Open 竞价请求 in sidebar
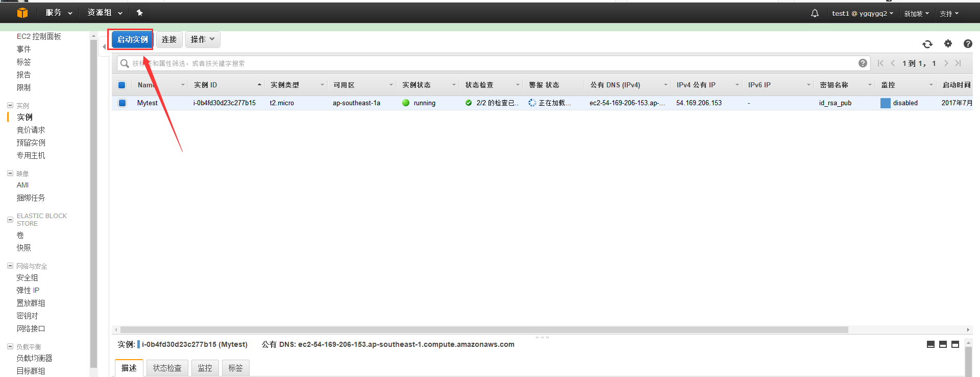 coord(31,130)
